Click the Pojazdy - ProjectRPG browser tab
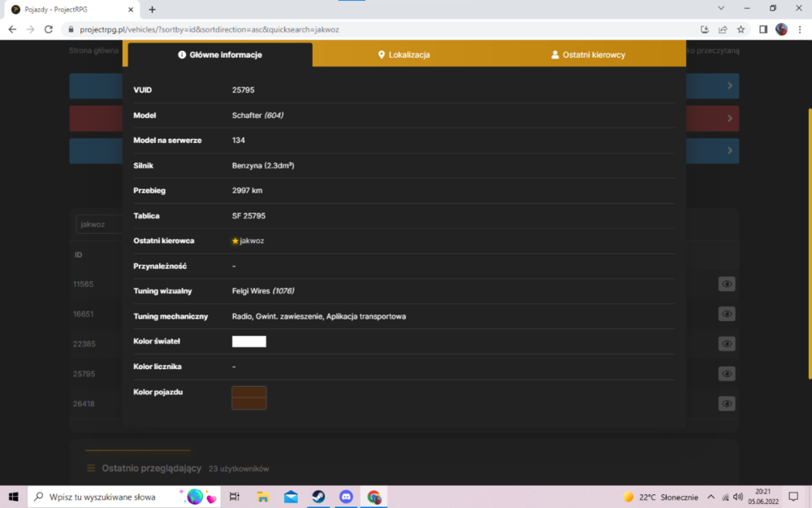Image resolution: width=812 pixels, height=508 pixels. tap(71, 9)
